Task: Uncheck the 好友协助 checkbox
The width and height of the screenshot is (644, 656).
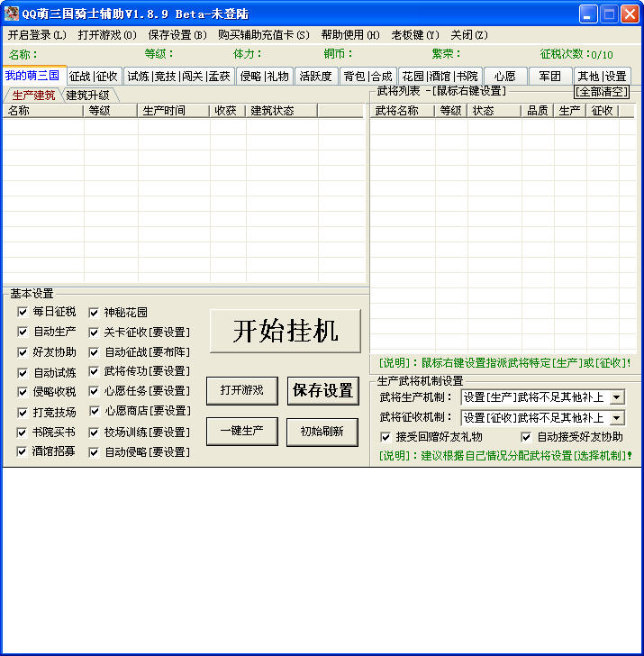Action: pyautogui.click(x=23, y=352)
